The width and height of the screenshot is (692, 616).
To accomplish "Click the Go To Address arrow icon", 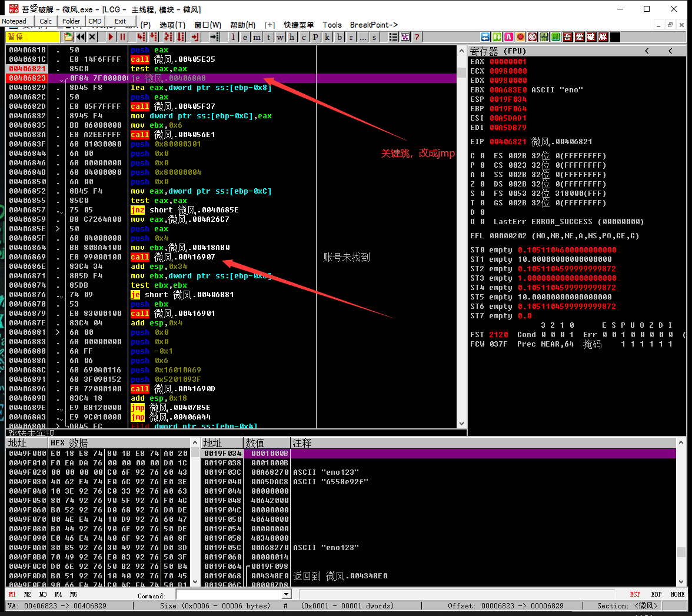I will (214, 37).
